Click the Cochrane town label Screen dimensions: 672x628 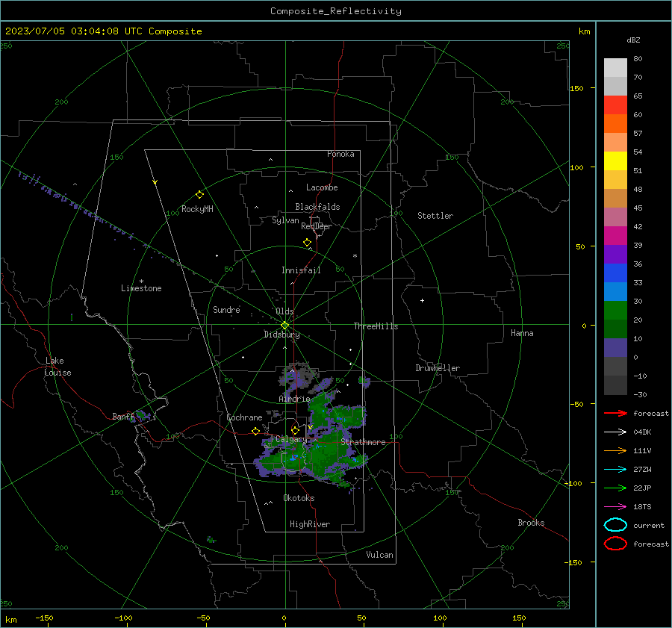point(244,417)
